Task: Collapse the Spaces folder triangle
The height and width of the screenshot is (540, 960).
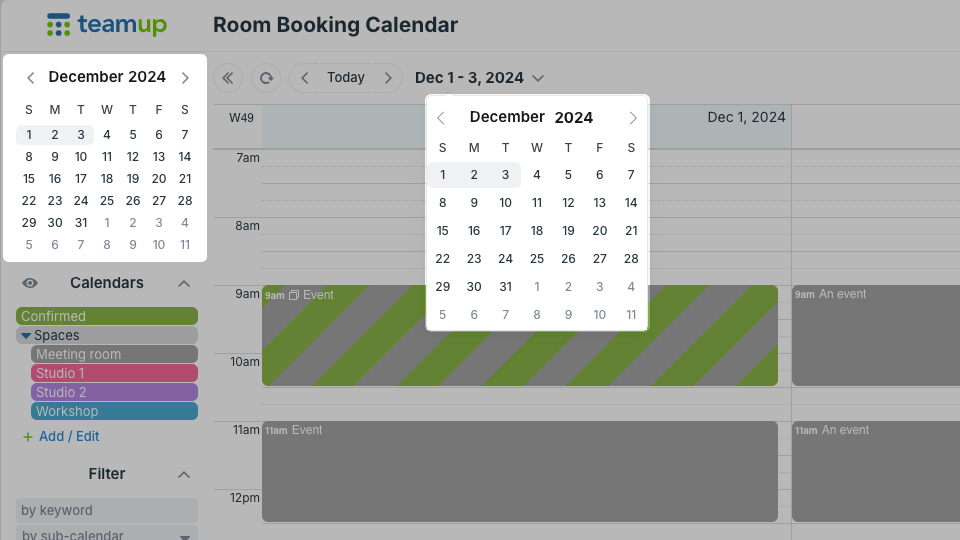Action: pos(26,336)
